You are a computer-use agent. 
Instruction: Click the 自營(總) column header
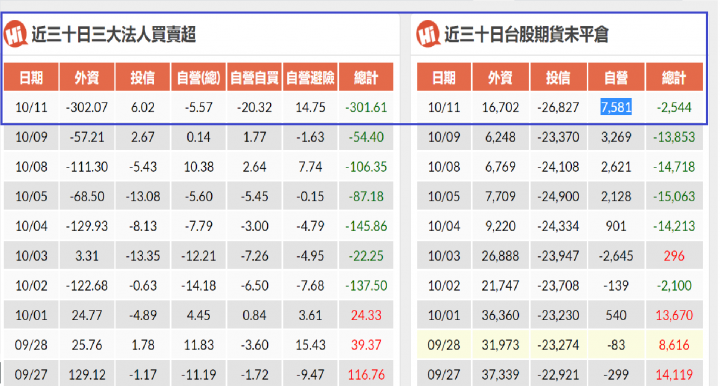pos(198,77)
